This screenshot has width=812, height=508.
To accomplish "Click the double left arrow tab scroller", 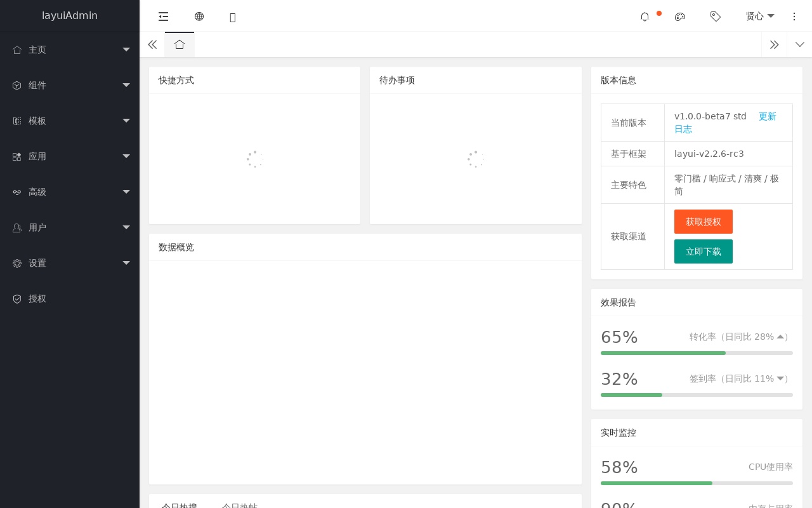I will 152,44.
